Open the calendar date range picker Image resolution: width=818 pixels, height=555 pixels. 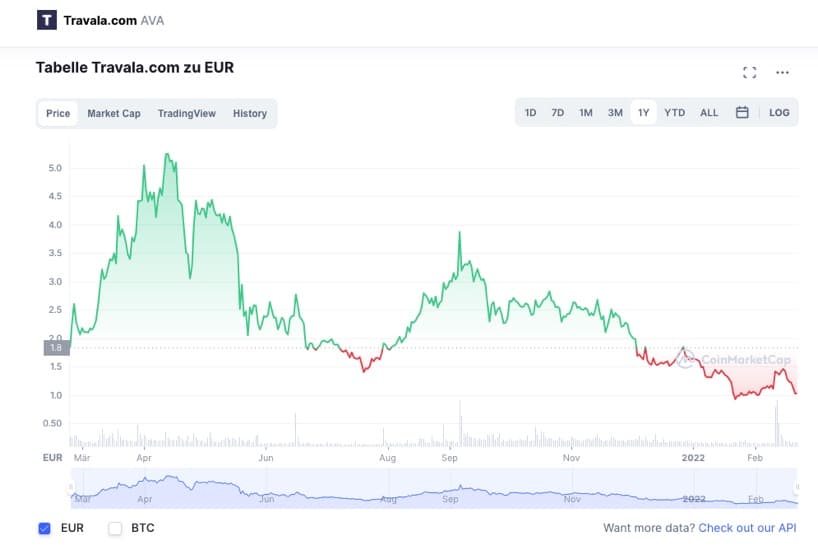click(x=742, y=112)
